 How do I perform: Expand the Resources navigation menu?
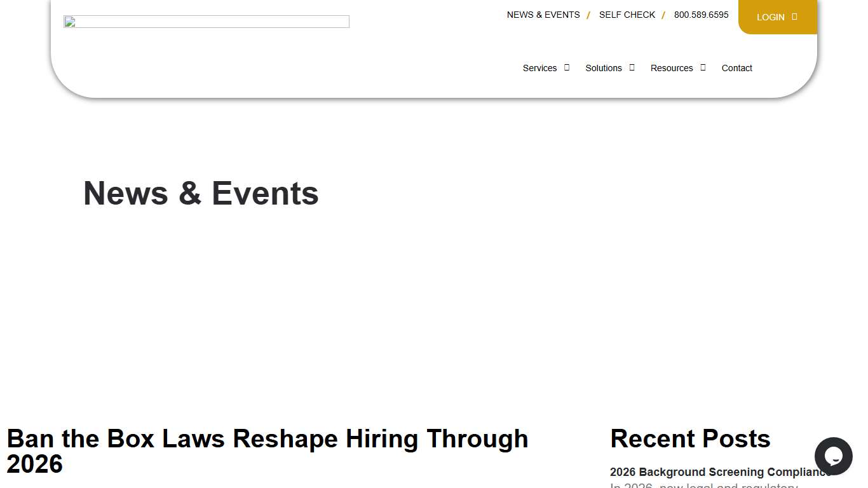(x=672, y=68)
